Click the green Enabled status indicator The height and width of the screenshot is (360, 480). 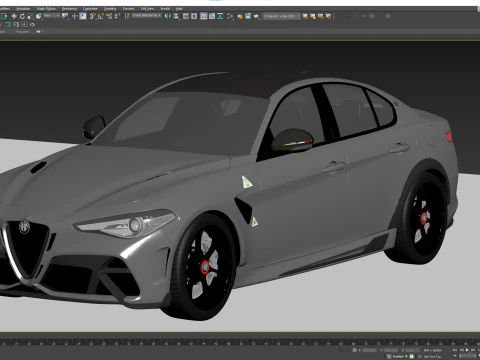click(x=406, y=356)
